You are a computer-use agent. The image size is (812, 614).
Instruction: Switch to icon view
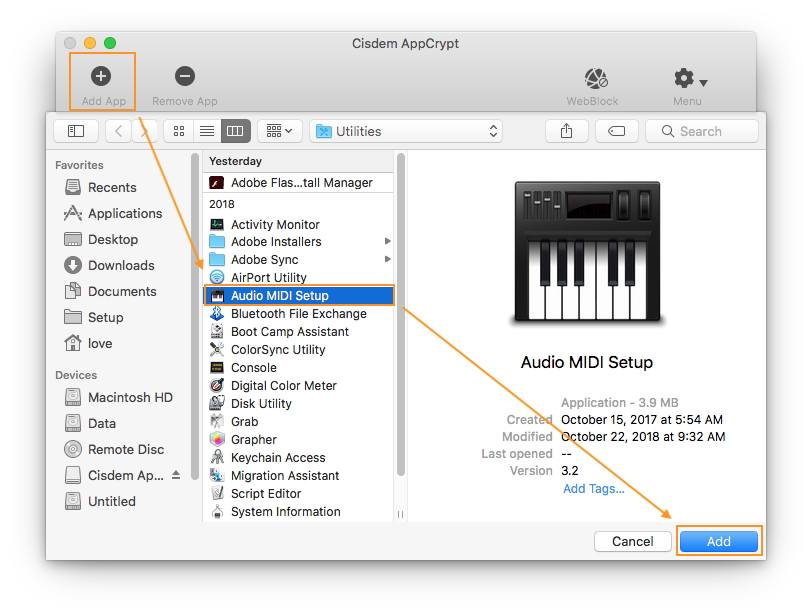click(x=179, y=131)
